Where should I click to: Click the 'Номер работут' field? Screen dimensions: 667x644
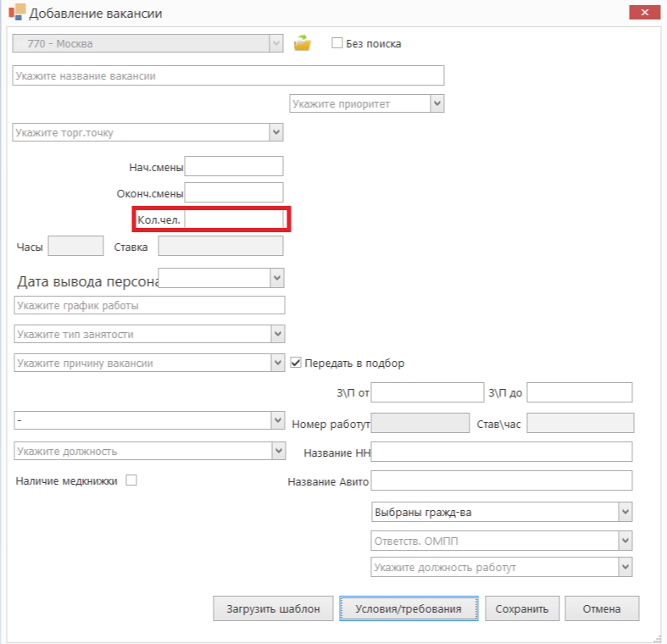420,423
